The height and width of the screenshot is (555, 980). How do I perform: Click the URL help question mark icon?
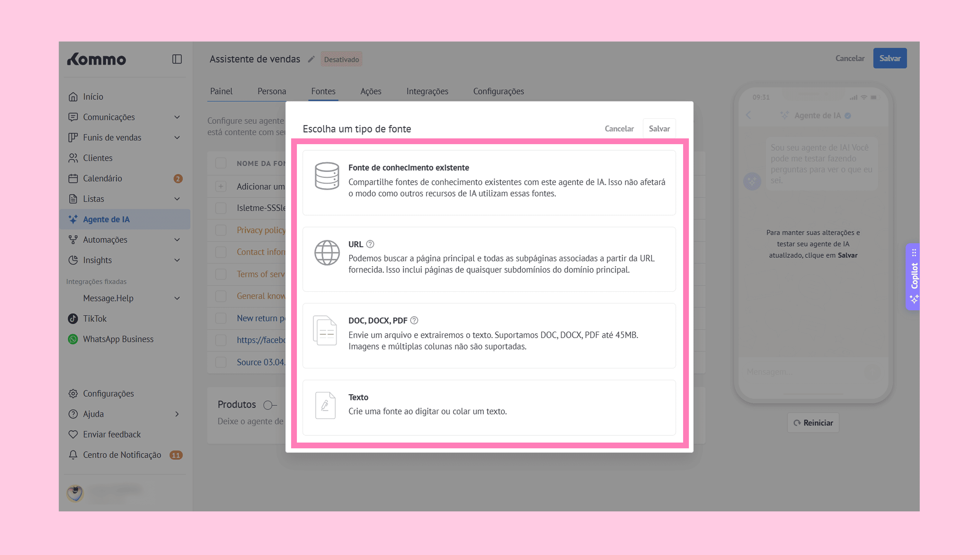pyautogui.click(x=370, y=244)
